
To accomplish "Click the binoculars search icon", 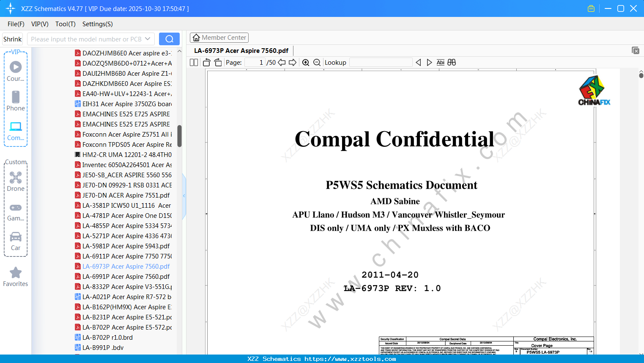I will [x=452, y=63].
